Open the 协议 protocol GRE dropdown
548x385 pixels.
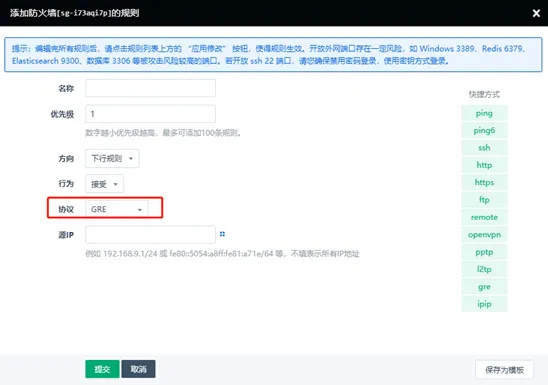pyautogui.click(x=117, y=209)
